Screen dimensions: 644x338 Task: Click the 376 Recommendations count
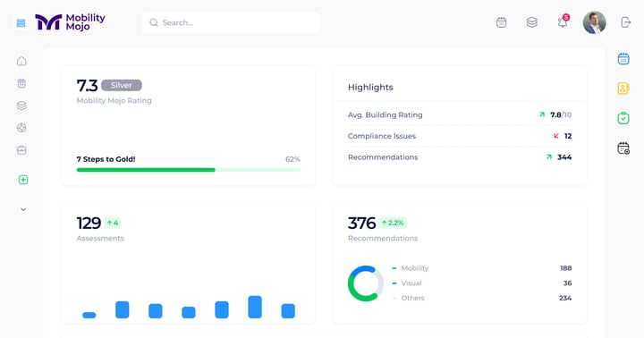click(361, 223)
